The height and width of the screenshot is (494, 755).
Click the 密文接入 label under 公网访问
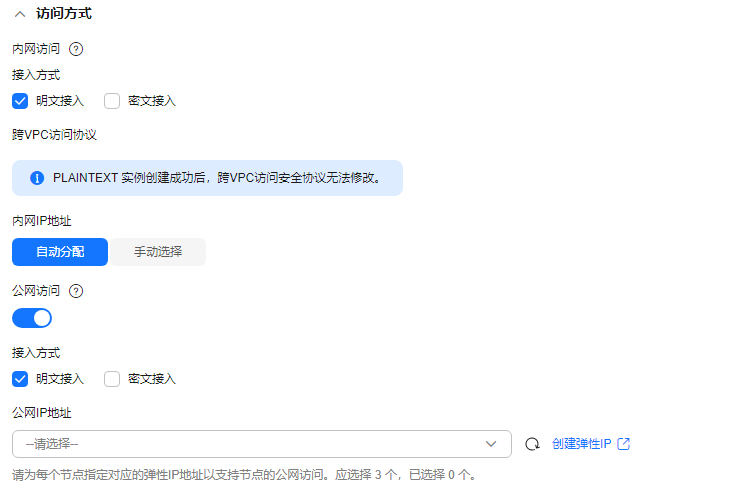(152, 379)
